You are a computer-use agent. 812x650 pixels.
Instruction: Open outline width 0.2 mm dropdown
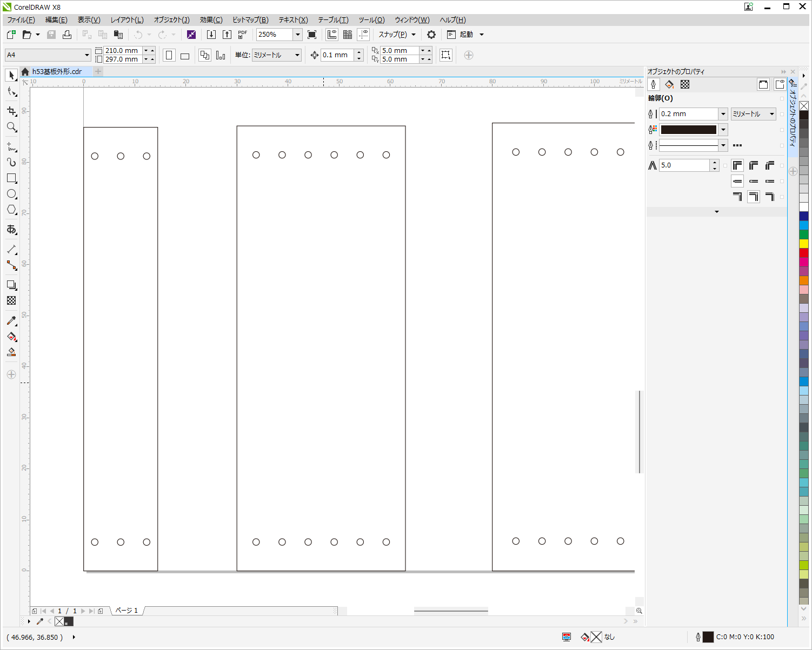[723, 114]
